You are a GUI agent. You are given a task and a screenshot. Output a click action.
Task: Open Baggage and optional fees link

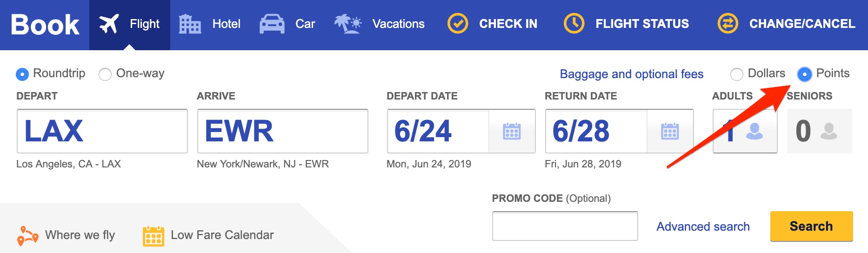pos(631,74)
